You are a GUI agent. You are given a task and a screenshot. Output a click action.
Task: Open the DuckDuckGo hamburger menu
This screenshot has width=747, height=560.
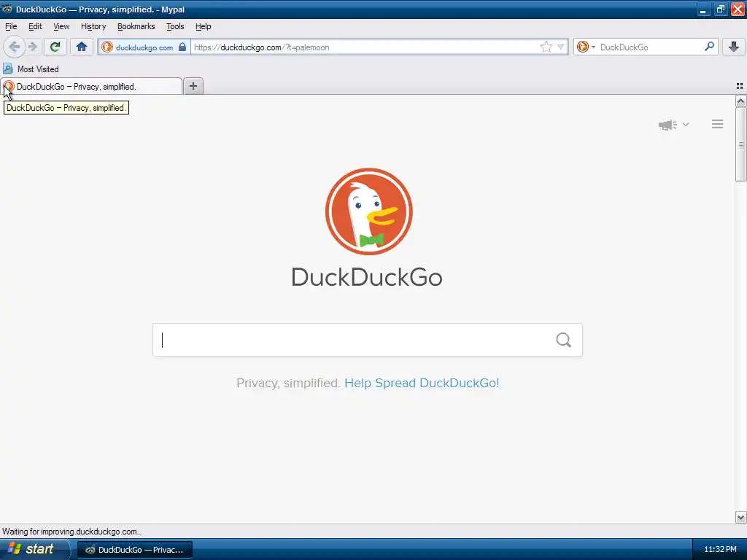(718, 124)
